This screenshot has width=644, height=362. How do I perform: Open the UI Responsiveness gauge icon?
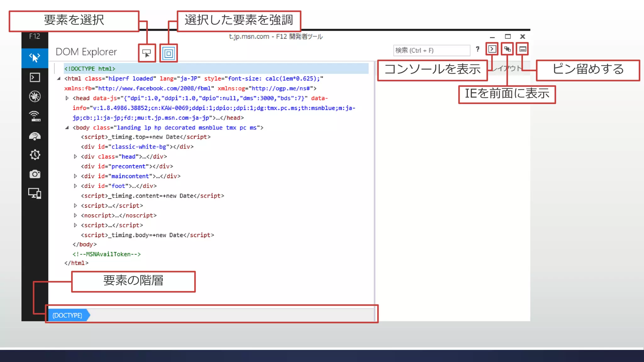pos(35,136)
